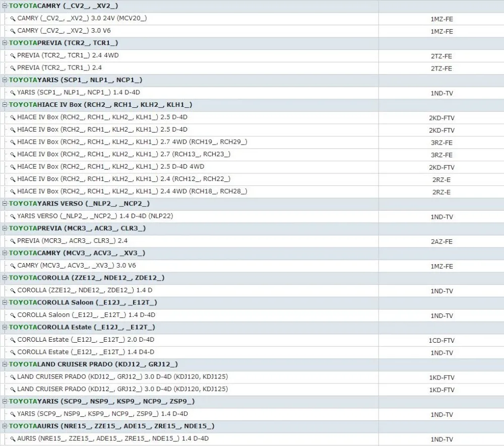The width and height of the screenshot is (504, 446).
Task: Collapse the TOYOTA HIACE IV Box group
Action: (x=5, y=104)
